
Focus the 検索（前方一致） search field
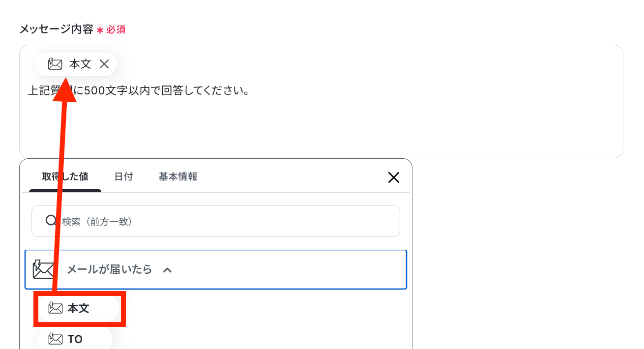click(216, 221)
